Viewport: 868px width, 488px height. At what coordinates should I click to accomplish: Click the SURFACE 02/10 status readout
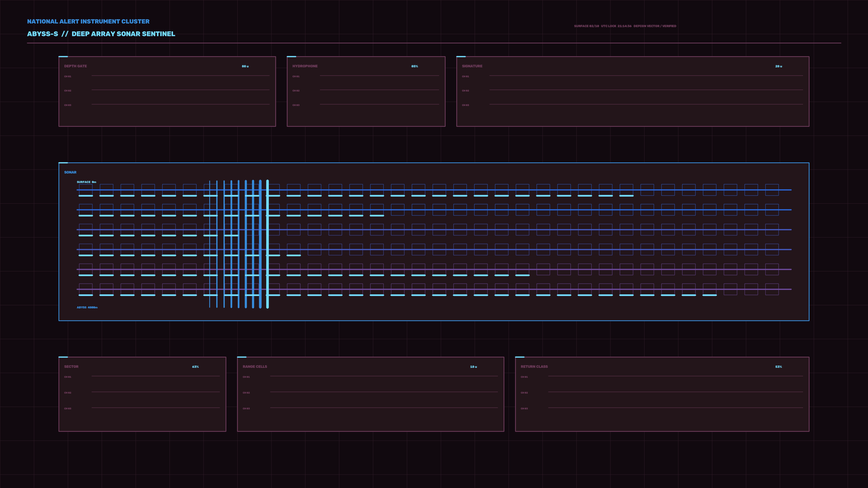[587, 26]
